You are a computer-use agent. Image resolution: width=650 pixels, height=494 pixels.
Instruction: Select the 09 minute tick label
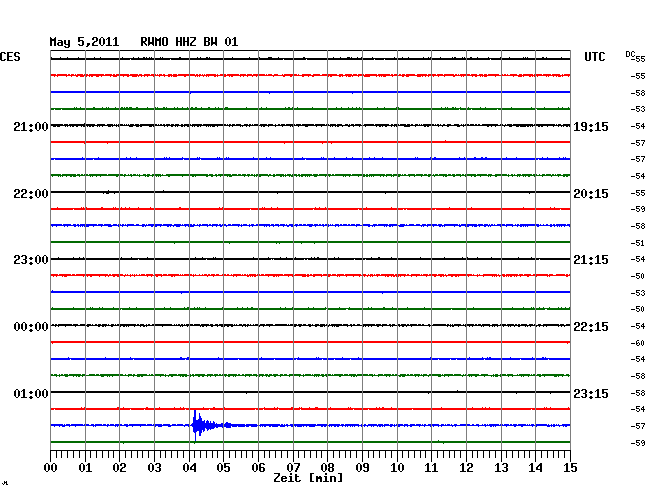coord(362,468)
